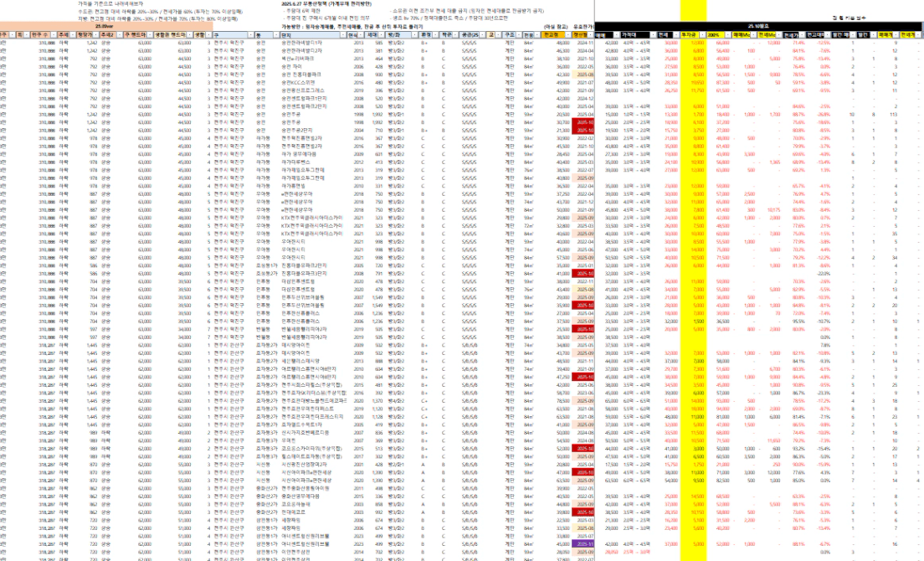The width and height of the screenshot is (924, 561).
Task: Open the 인구 수 column filter dropdown
Action: point(55,35)
